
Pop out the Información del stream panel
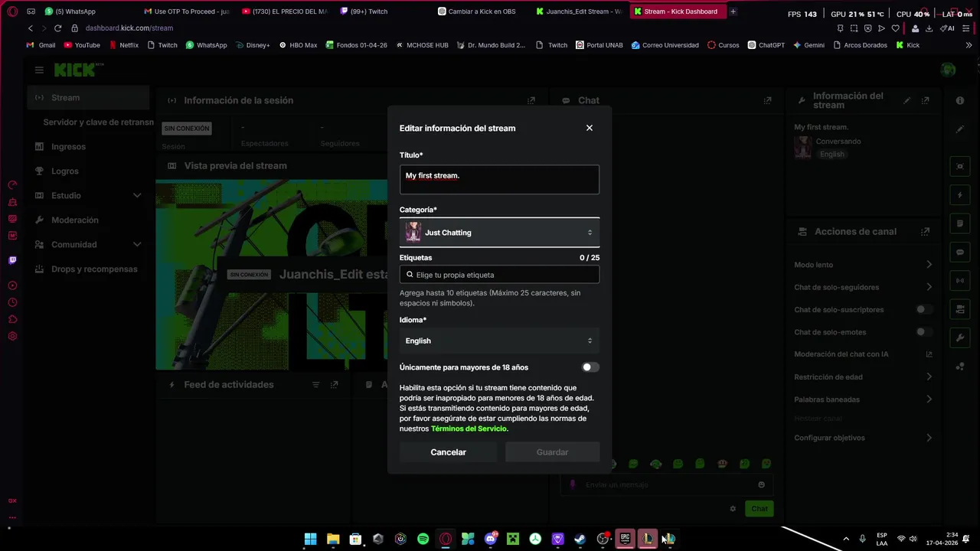(x=926, y=100)
